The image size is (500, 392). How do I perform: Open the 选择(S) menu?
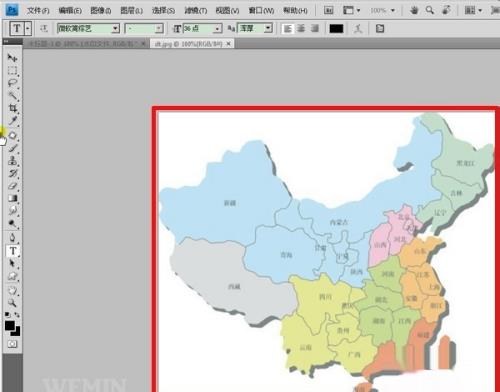[x=163, y=11]
